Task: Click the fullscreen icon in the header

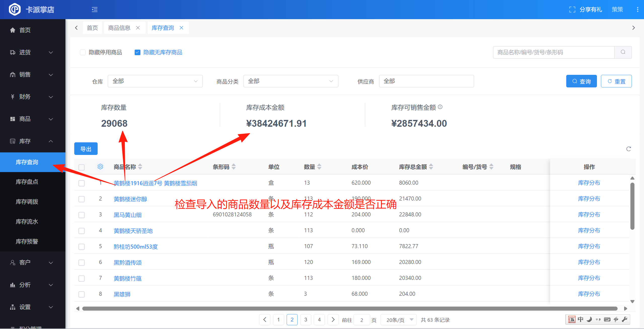Action: point(572,10)
